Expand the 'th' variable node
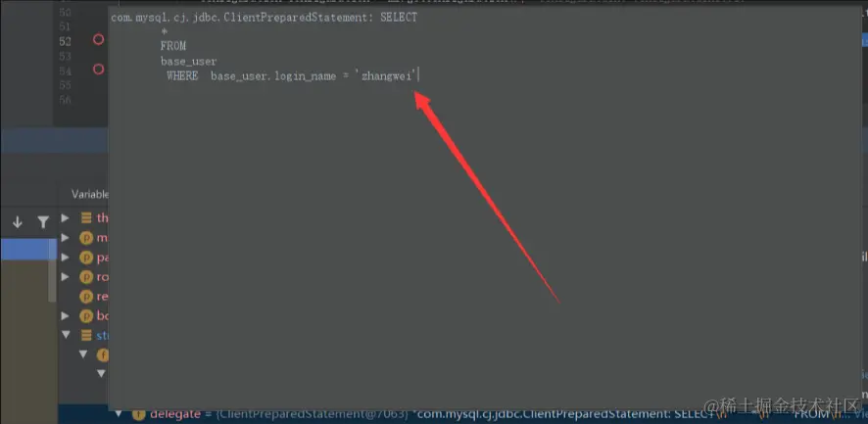This screenshot has width=868, height=424. pyautogui.click(x=66, y=218)
